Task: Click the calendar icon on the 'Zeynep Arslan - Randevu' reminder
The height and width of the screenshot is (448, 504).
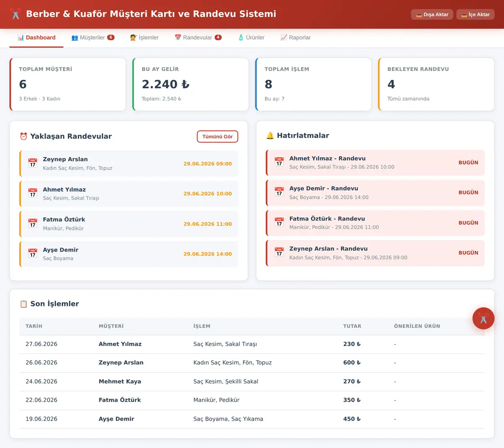Action: [x=279, y=253]
